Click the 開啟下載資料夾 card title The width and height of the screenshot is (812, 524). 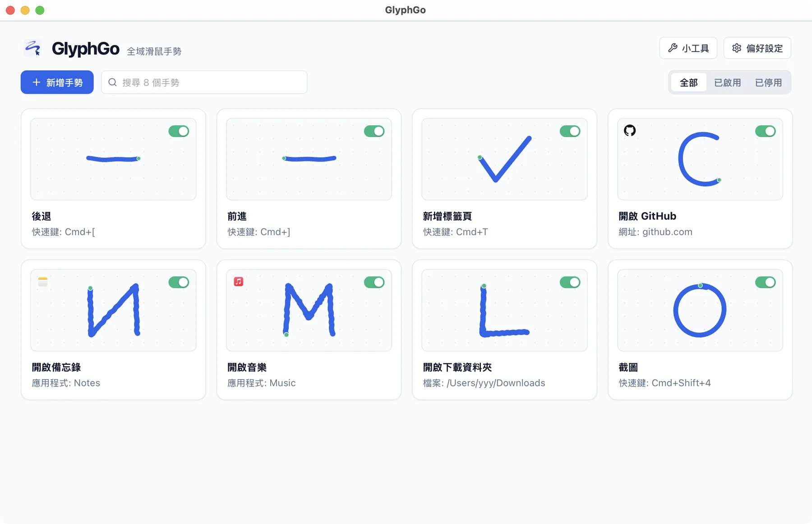pyautogui.click(x=457, y=368)
